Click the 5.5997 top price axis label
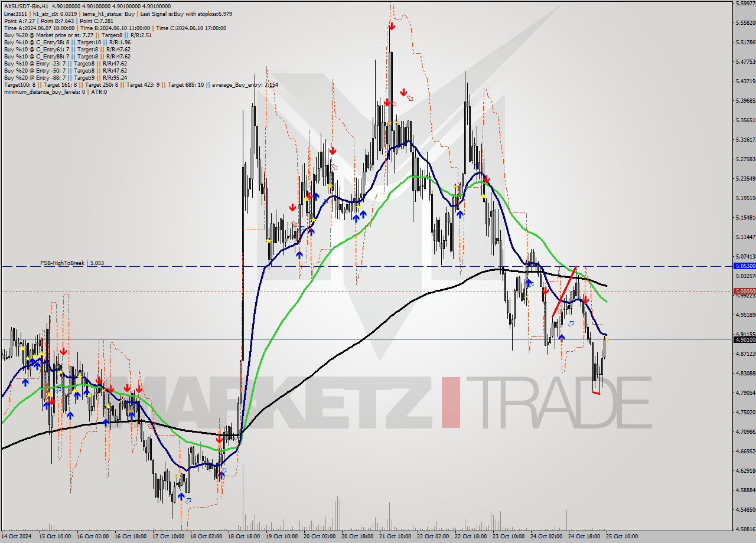This screenshot has height=543, width=756. [745, 4]
